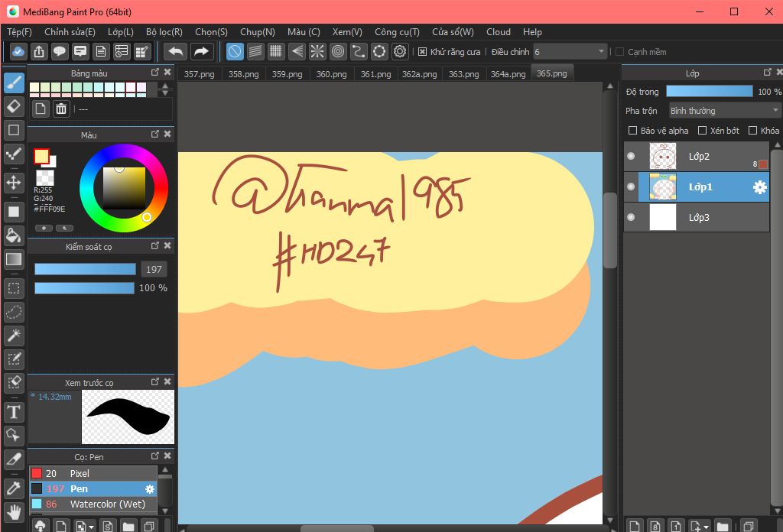Switch to 357.png tab
Image resolution: width=783 pixels, height=532 pixels.
click(200, 74)
